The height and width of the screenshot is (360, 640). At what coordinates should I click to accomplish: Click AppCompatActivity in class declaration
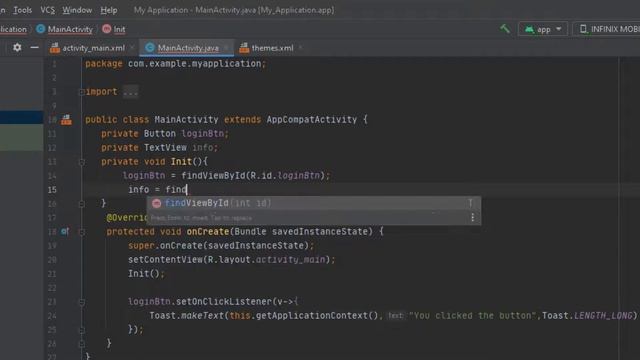pos(312,120)
